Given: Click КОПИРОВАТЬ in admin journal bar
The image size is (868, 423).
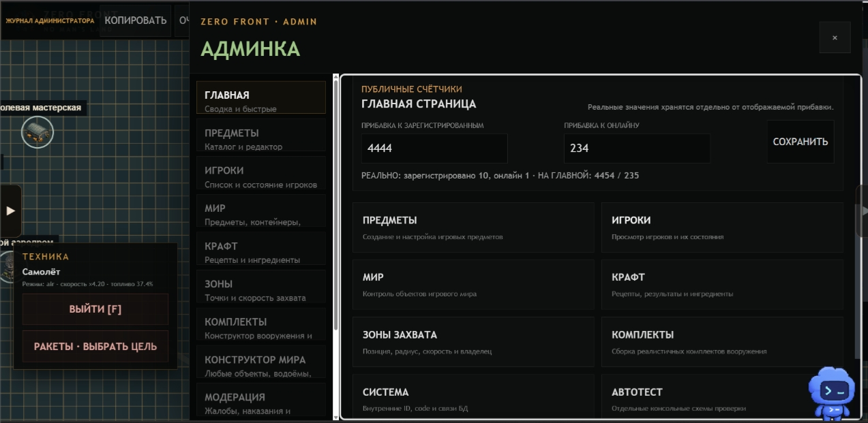Looking at the screenshot, I should (x=136, y=20).
